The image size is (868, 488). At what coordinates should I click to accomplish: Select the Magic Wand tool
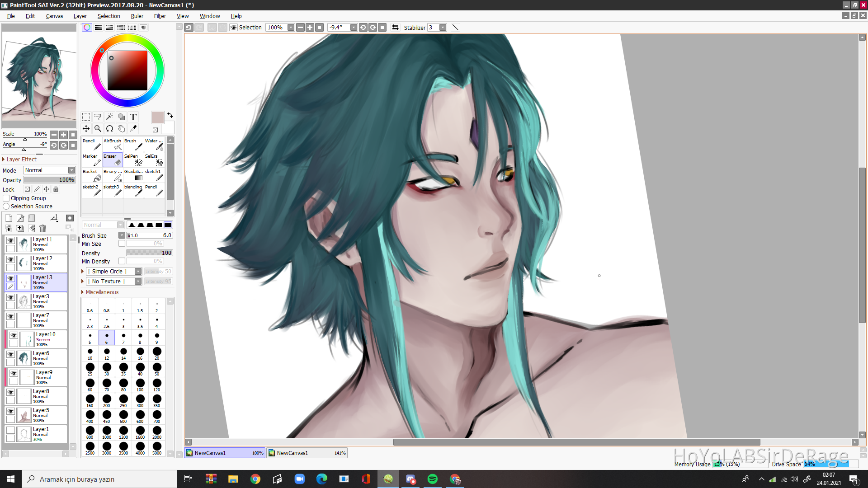pyautogui.click(x=109, y=117)
